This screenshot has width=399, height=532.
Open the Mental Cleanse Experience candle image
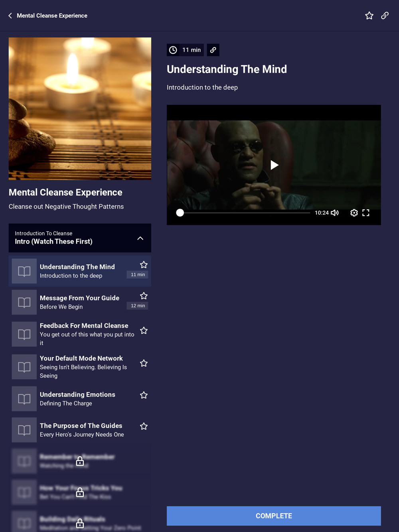(80, 108)
